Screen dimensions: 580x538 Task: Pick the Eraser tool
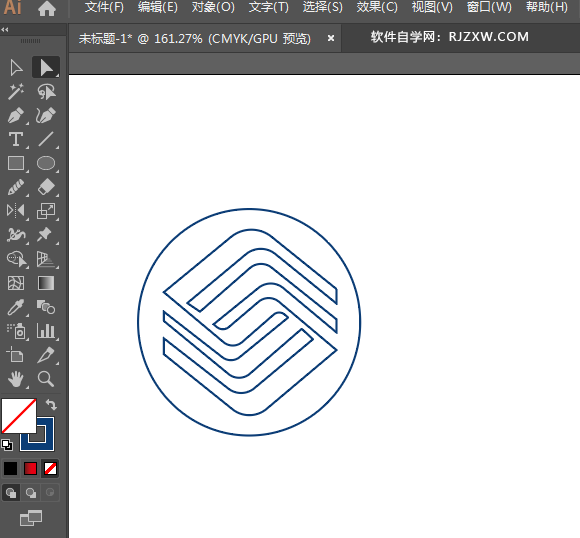click(46, 187)
